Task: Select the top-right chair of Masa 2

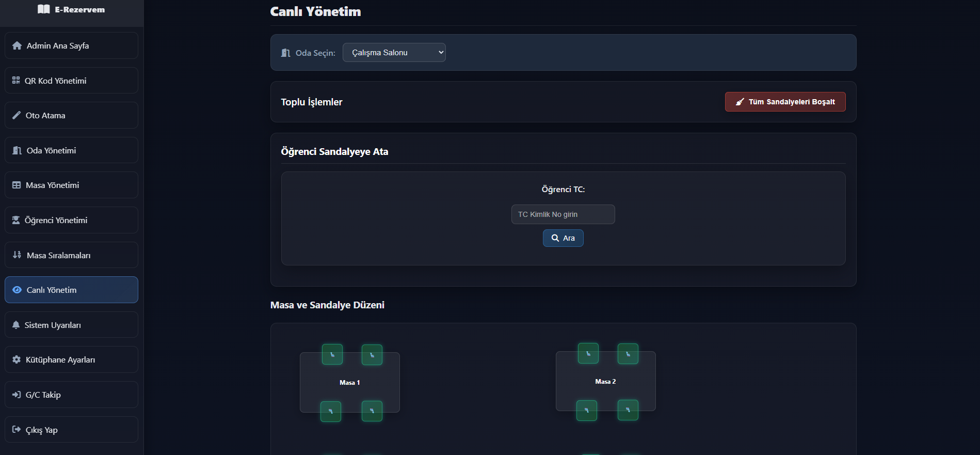Action: (x=628, y=354)
